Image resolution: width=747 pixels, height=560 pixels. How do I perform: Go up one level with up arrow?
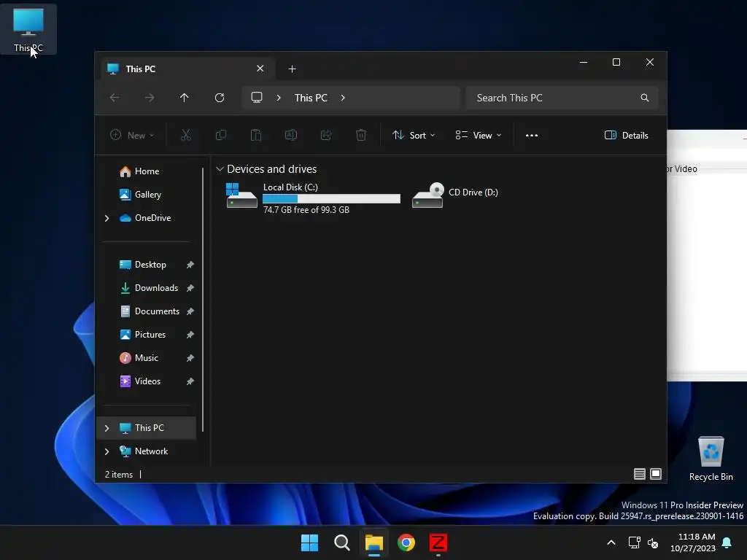coord(185,98)
